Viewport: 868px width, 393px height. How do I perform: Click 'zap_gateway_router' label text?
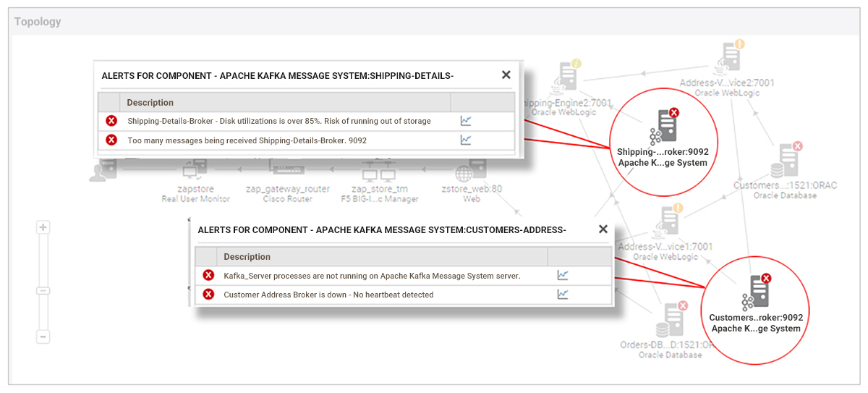coord(288,189)
